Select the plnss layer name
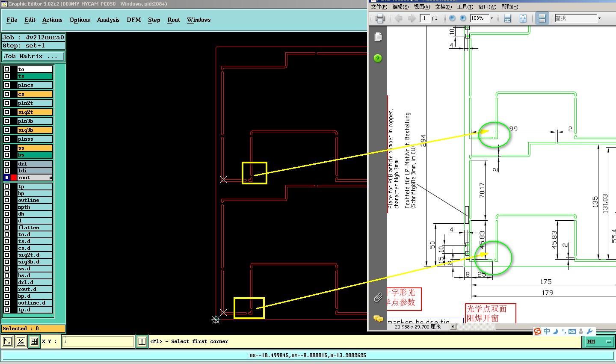This screenshot has height=364, width=616. coord(35,139)
